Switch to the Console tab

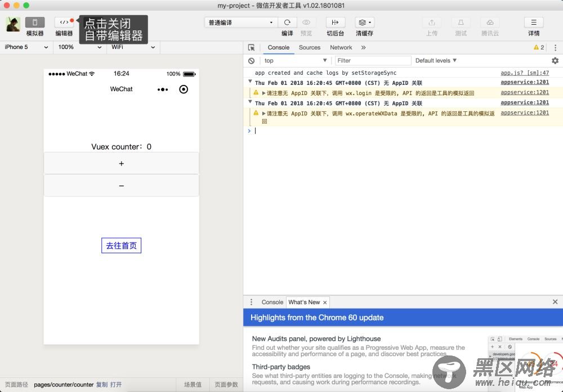click(279, 47)
